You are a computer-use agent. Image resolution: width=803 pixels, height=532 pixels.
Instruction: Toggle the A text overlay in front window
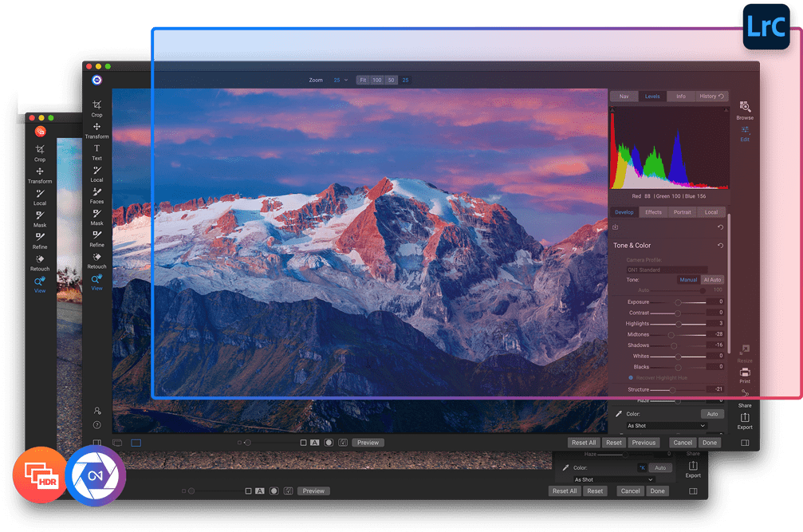(x=314, y=443)
